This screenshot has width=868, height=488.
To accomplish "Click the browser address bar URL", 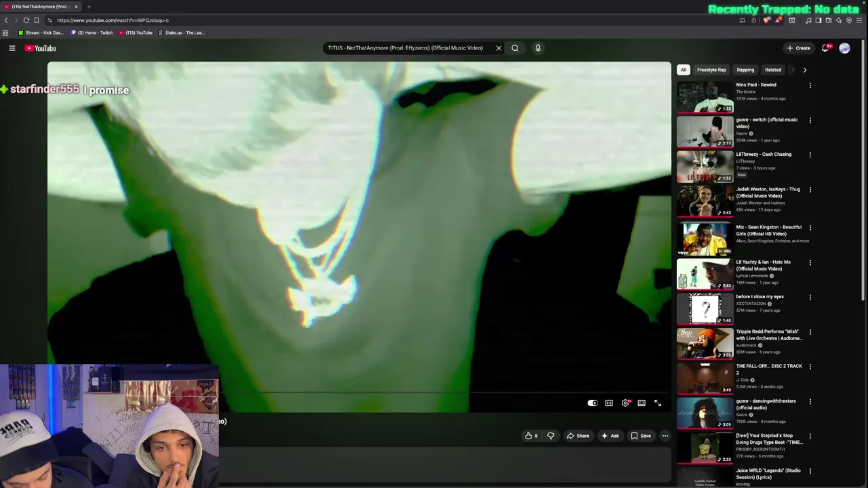I will [x=113, y=20].
